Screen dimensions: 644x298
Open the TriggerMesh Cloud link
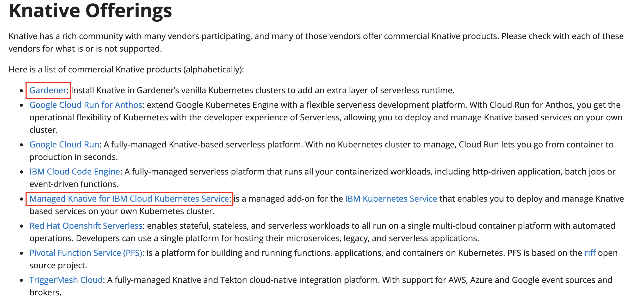point(66,280)
